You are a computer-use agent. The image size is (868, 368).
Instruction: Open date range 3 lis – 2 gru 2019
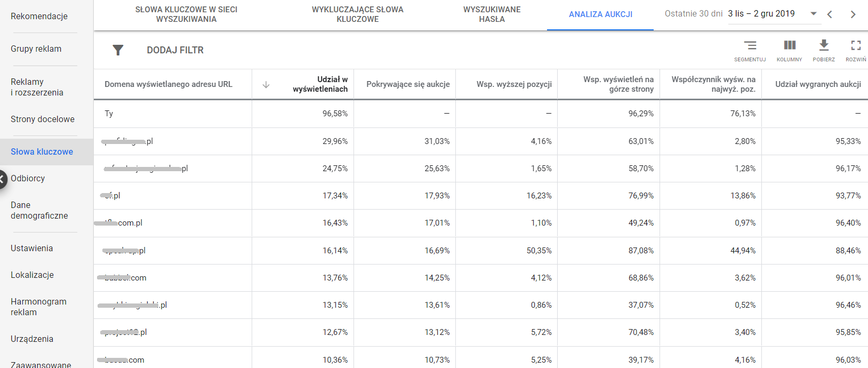[x=761, y=14]
